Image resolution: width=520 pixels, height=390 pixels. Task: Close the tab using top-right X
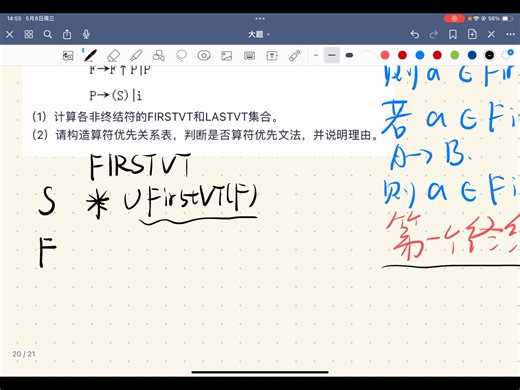tap(491, 34)
